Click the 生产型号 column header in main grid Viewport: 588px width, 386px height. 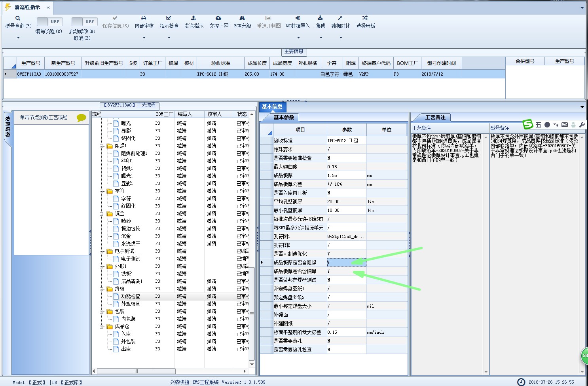30,63
